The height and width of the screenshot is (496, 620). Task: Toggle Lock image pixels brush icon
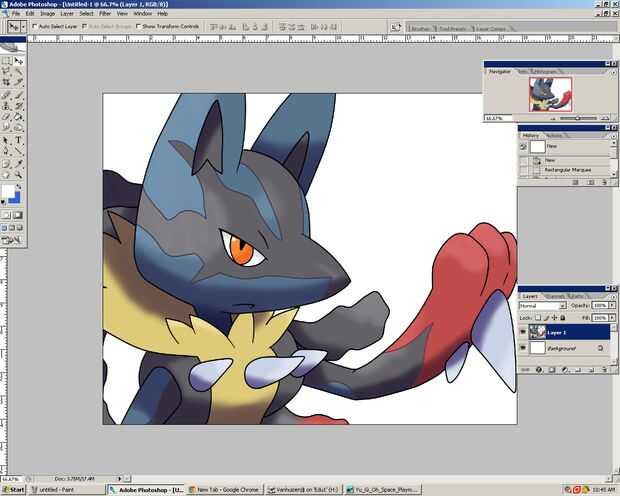546,318
